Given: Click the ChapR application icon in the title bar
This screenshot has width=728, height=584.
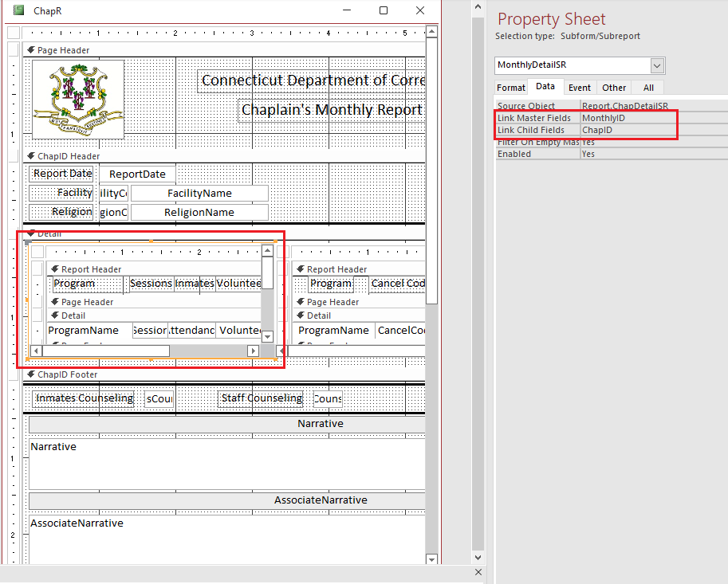Looking at the screenshot, I should click(18, 10).
